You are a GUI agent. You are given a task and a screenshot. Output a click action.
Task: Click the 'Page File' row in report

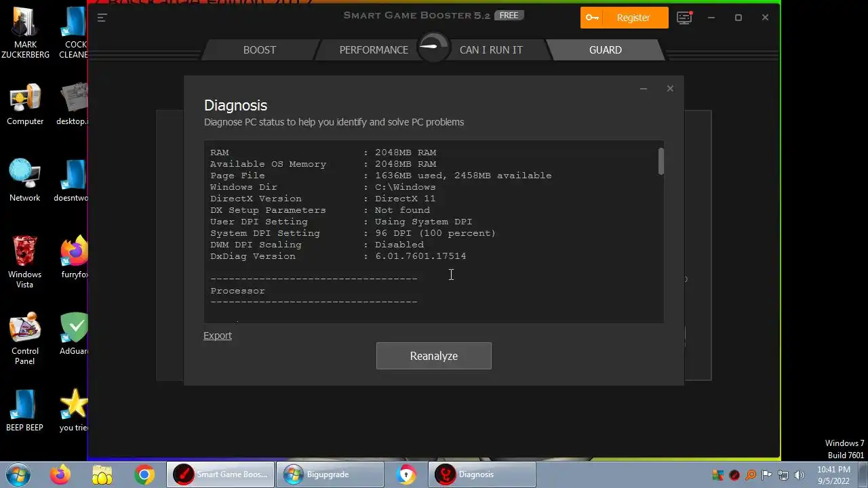click(x=380, y=176)
